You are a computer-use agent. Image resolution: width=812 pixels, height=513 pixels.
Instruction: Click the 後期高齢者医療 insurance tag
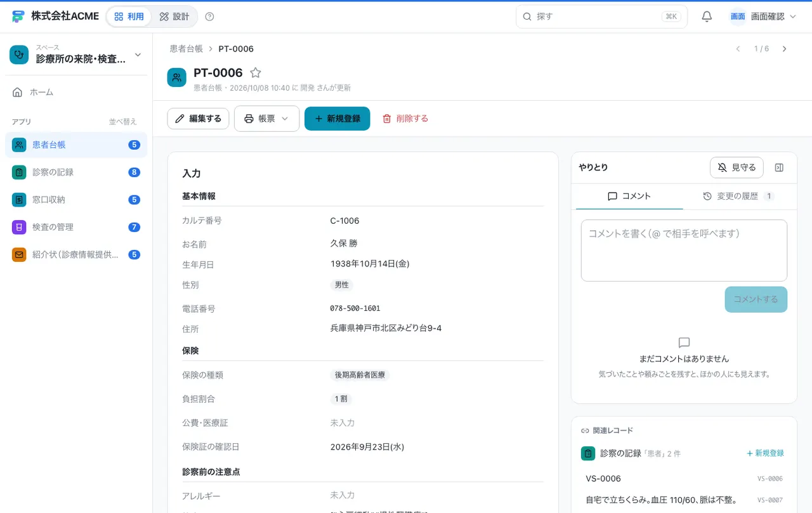point(360,375)
